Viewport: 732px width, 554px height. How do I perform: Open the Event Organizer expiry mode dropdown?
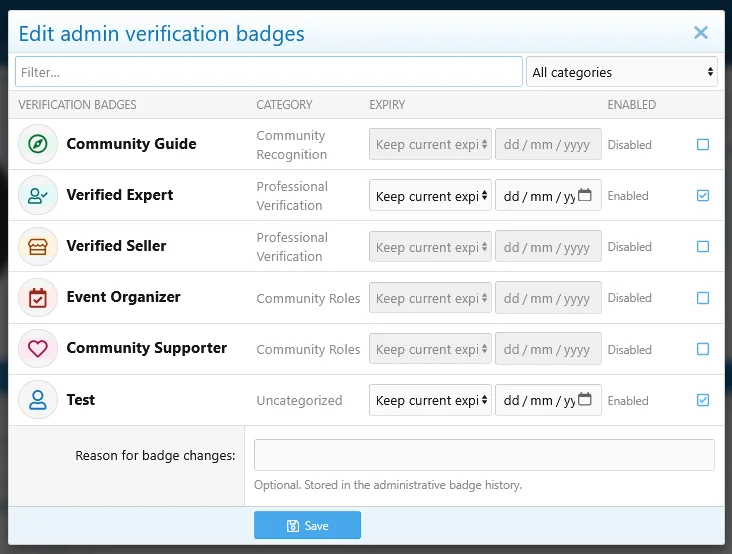pos(430,298)
